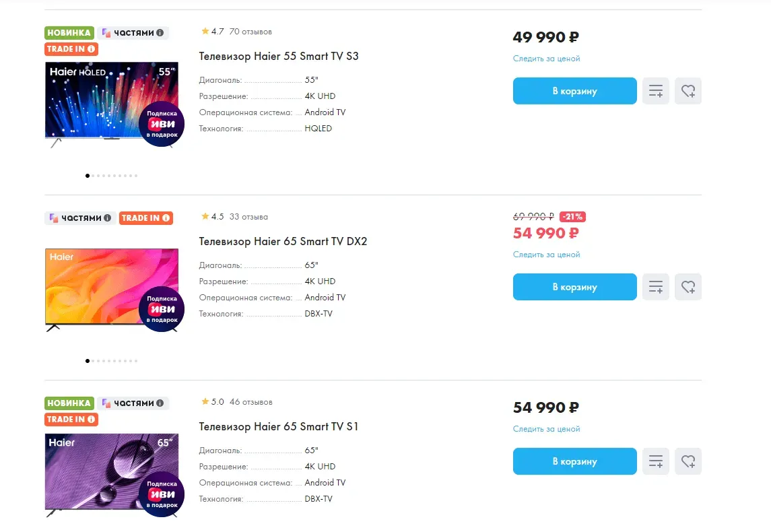This screenshot has width=771, height=532.
Task: Click 'частями' badge on Haier 55 S3
Action: pyautogui.click(x=133, y=32)
